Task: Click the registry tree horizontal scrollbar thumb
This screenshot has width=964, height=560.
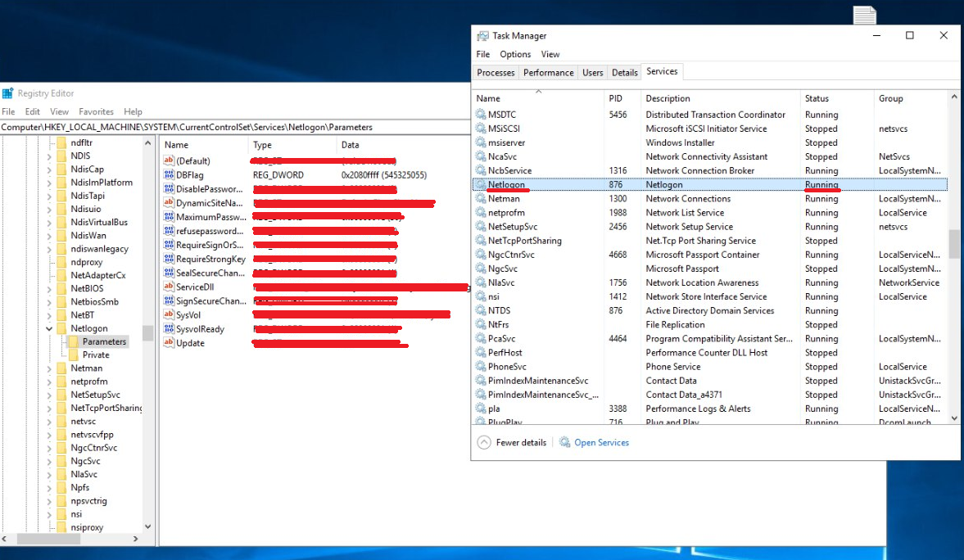Action: pyautogui.click(x=48, y=539)
